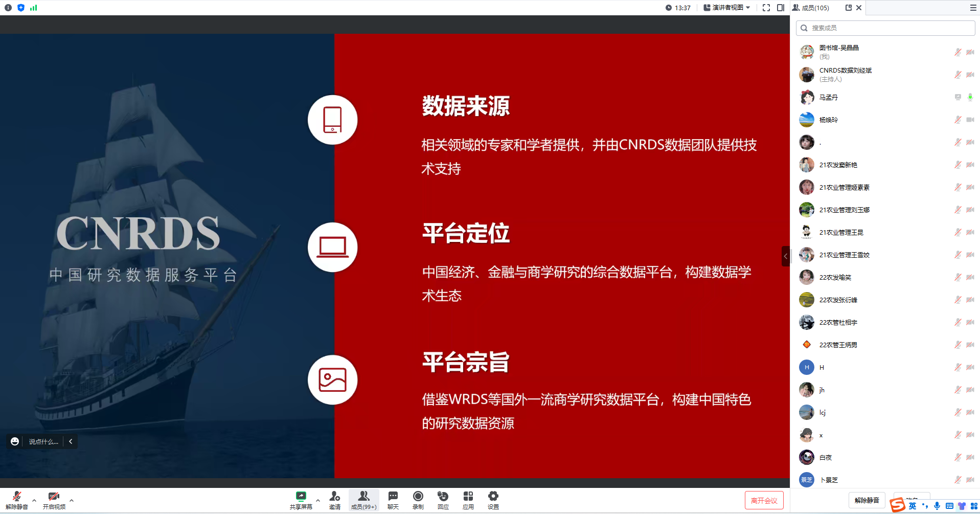Open the 聊天 chat panel
Viewport: 980px width, 514px height.
pos(393,500)
